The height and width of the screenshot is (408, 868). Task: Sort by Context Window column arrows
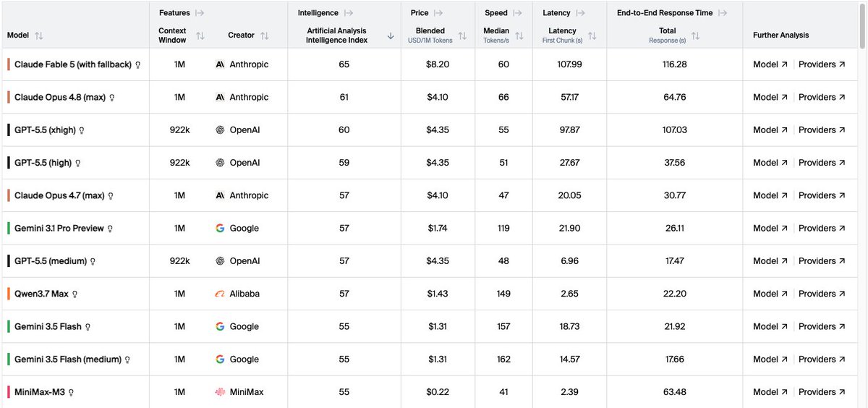(200, 35)
